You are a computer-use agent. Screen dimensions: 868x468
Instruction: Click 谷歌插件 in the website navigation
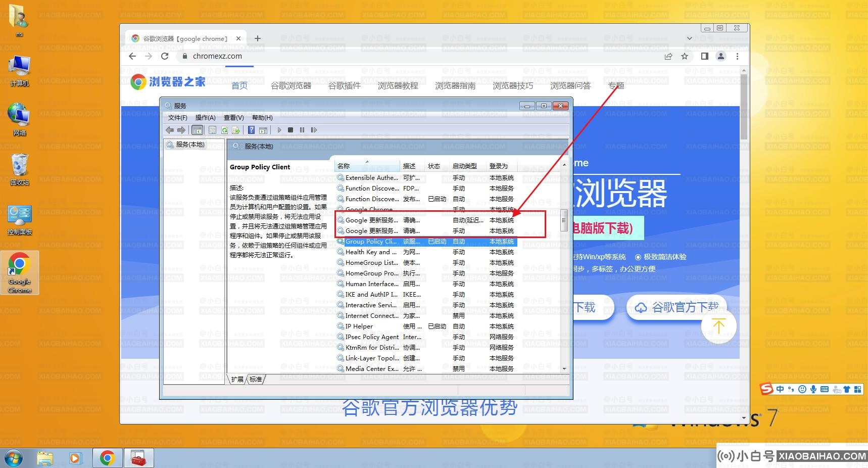pos(345,86)
